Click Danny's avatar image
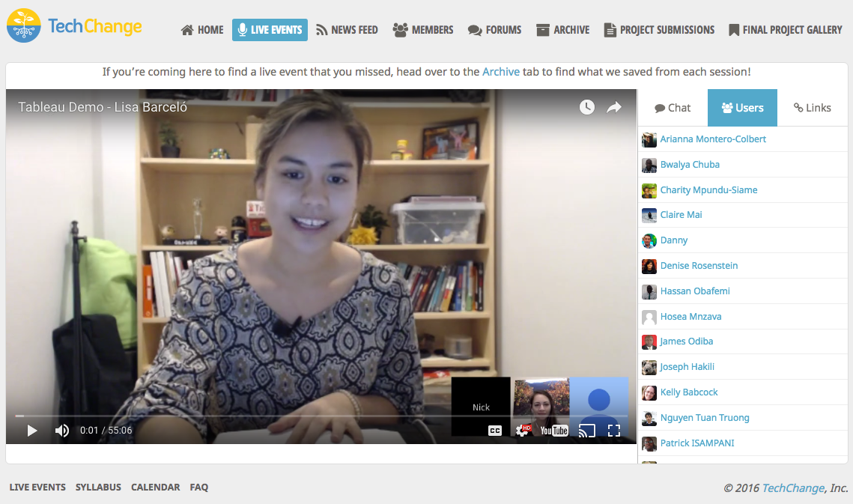Viewport: 853px width, 504px height. (x=649, y=241)
